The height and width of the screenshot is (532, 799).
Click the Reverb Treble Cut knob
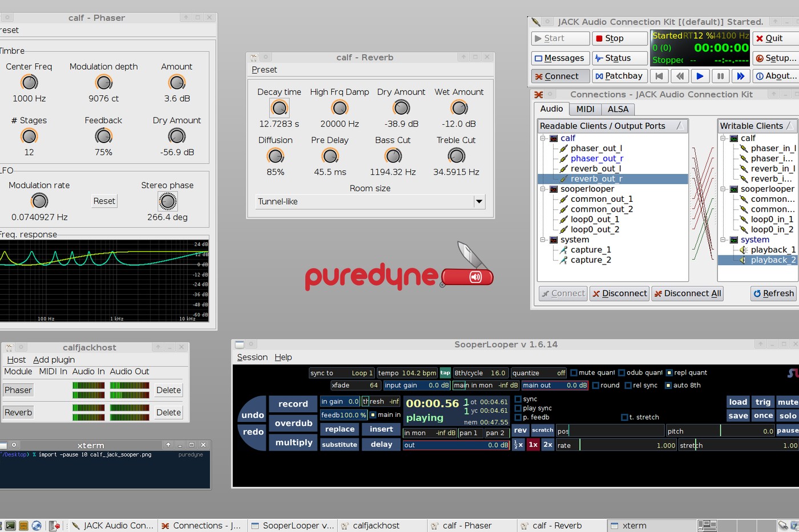pos(457,155)
